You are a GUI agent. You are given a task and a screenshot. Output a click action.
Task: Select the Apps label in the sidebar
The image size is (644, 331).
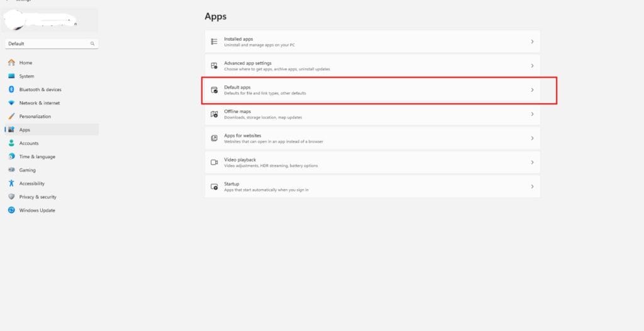pyautogui.click(x=25, y=130)
